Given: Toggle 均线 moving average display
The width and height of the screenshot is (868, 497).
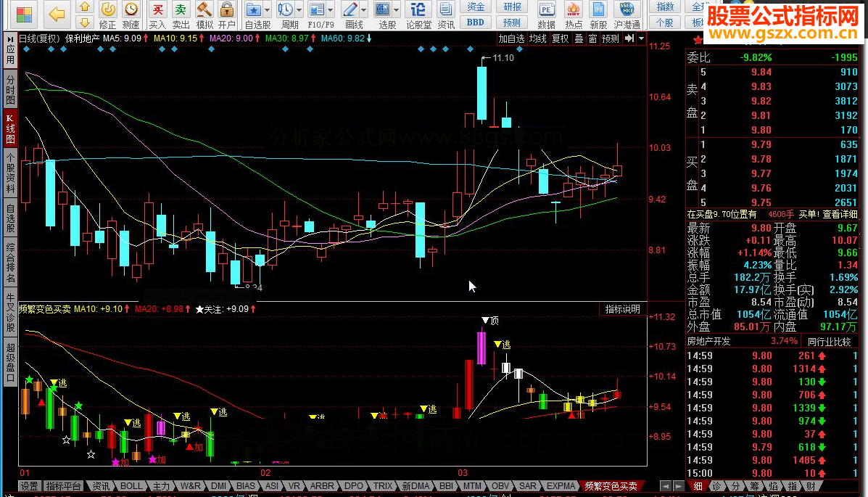Looking at the screenshot, I should [537, 38].
